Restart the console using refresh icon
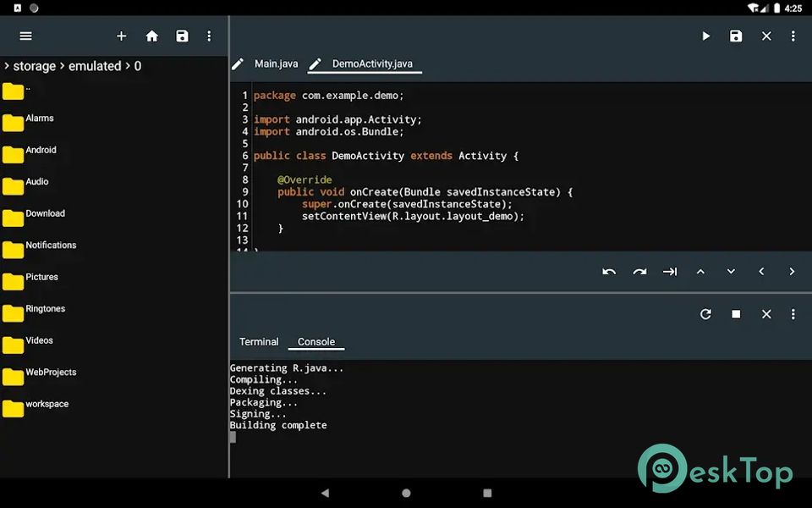 coord(705,314)
